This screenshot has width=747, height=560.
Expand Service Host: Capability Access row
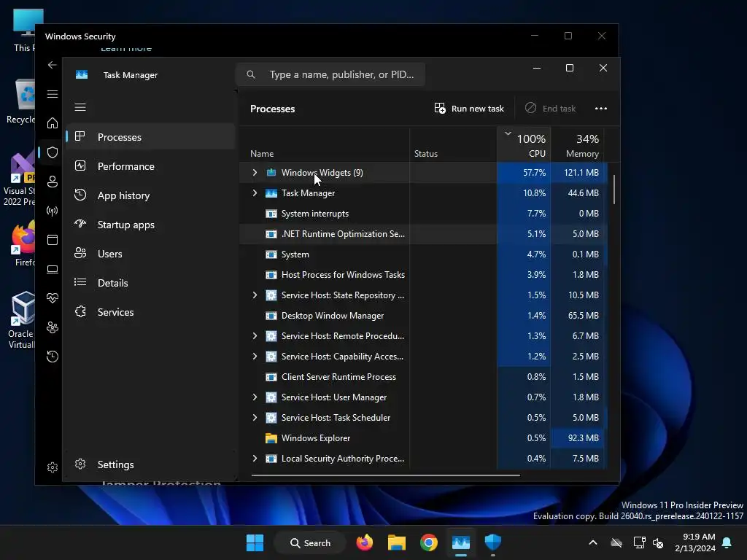click(x=255, y=356)
